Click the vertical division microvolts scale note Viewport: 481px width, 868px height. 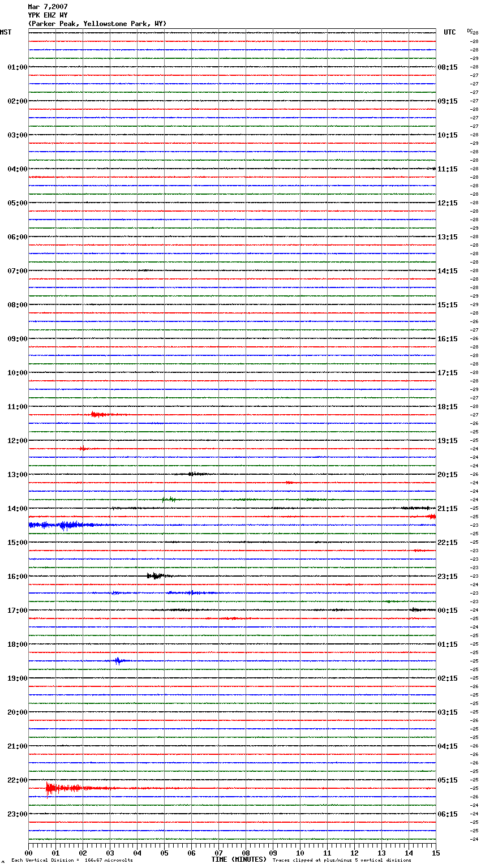pyautogui.click(x=72, y=861)
